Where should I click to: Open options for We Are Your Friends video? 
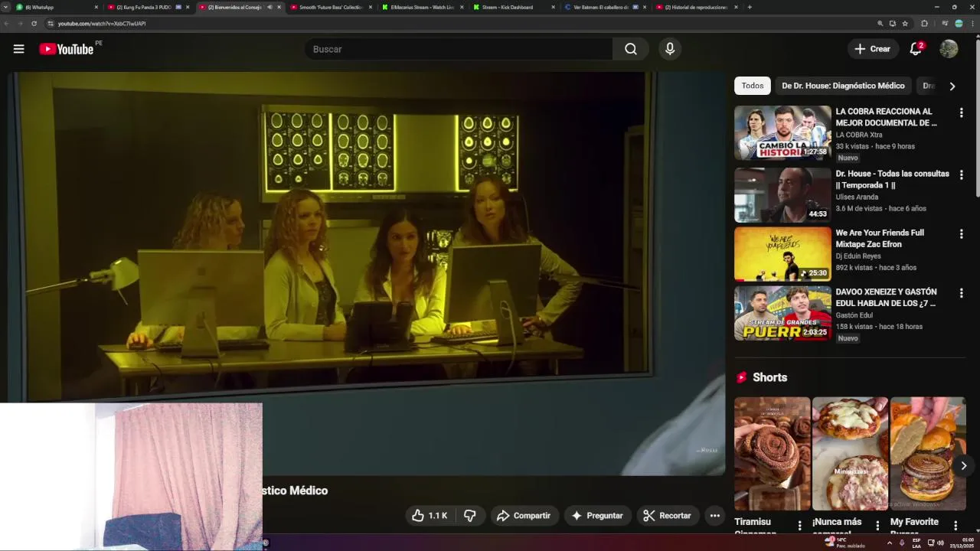click(961, 233)
